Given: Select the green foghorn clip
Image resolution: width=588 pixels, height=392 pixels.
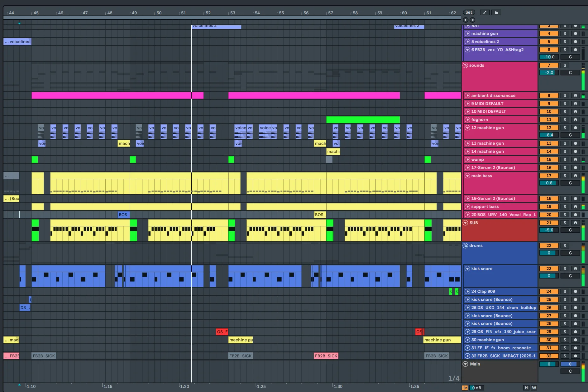Looking at the screenshot, I should point(363,120).
